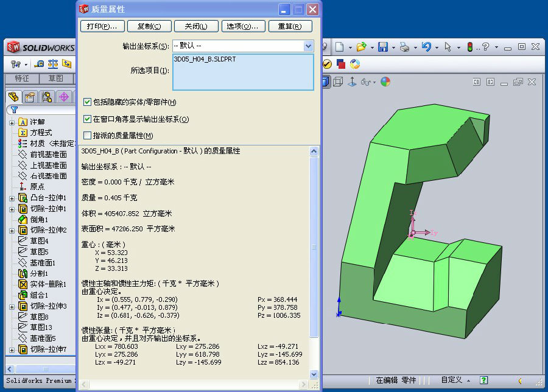Open Mass Properties balance scale icon
The image size is (548, 392).
[x=53, y=64]
